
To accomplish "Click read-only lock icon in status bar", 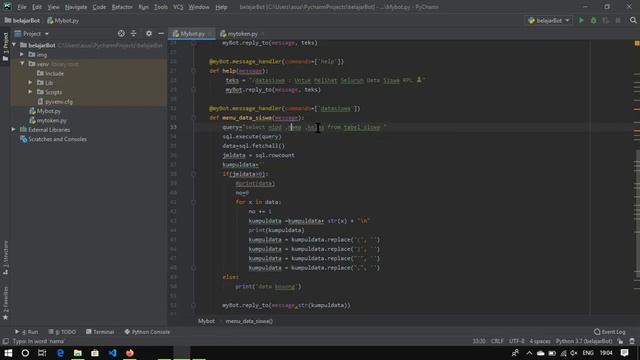I will point(620,341).
